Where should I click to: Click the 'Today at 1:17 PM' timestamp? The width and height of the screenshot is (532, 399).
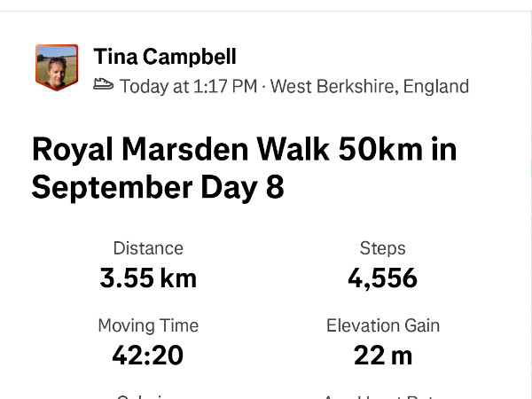pyautogui.click(x=188, y=86)
